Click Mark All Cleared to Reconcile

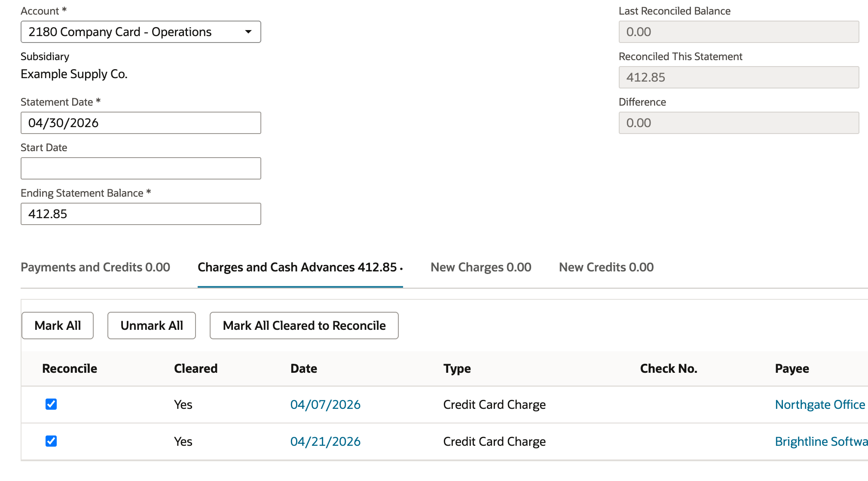click(304, 326)
